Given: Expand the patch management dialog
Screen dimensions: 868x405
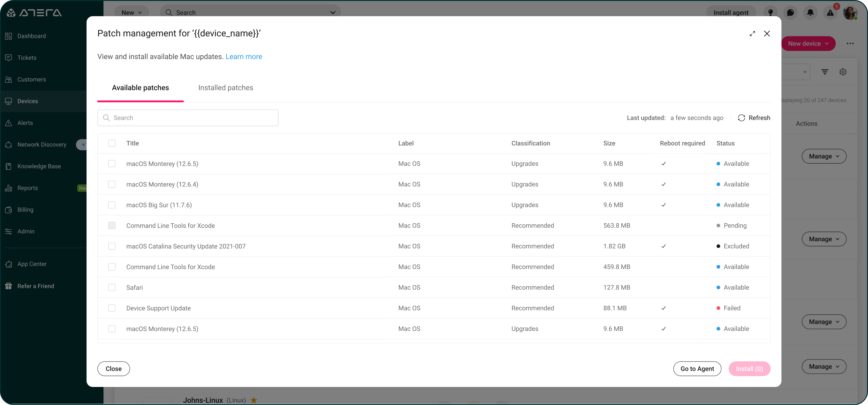Looking at the screenshot, I should (752, 34).
